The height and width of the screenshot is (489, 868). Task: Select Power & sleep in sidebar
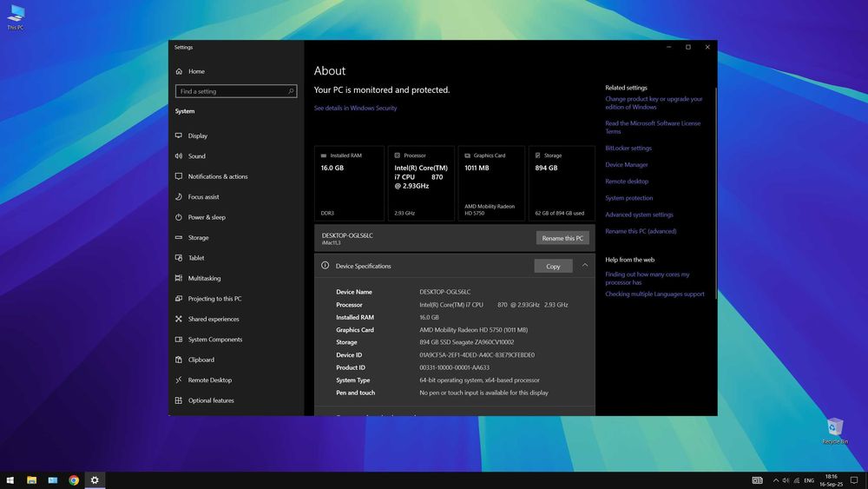pyautogui.click(x=207, y=217)
